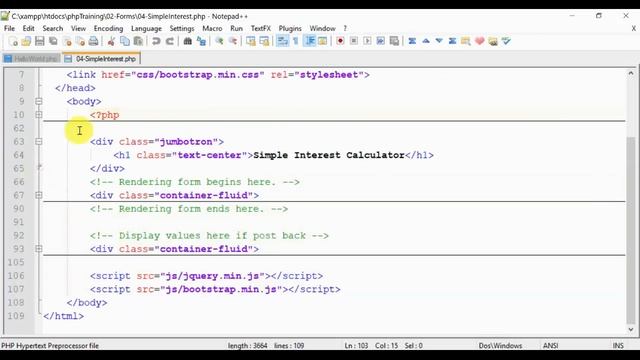Toggle synchronized vertical scrolling
Viewport: 640px width, 360px height.
coord(251,41)
